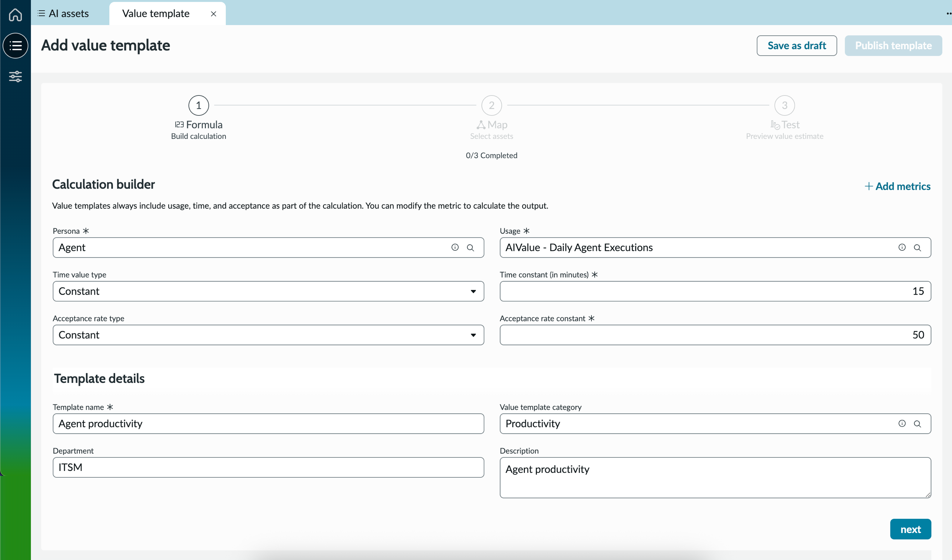Click the Map step icon
This screenshot has width=952, height=560.
click(481, 125)
